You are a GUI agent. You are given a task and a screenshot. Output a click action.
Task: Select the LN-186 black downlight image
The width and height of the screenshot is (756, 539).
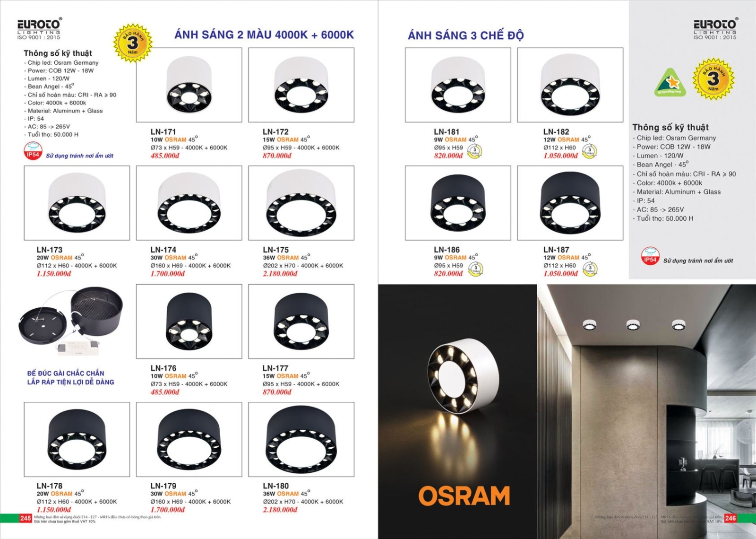tap(458, 203)
